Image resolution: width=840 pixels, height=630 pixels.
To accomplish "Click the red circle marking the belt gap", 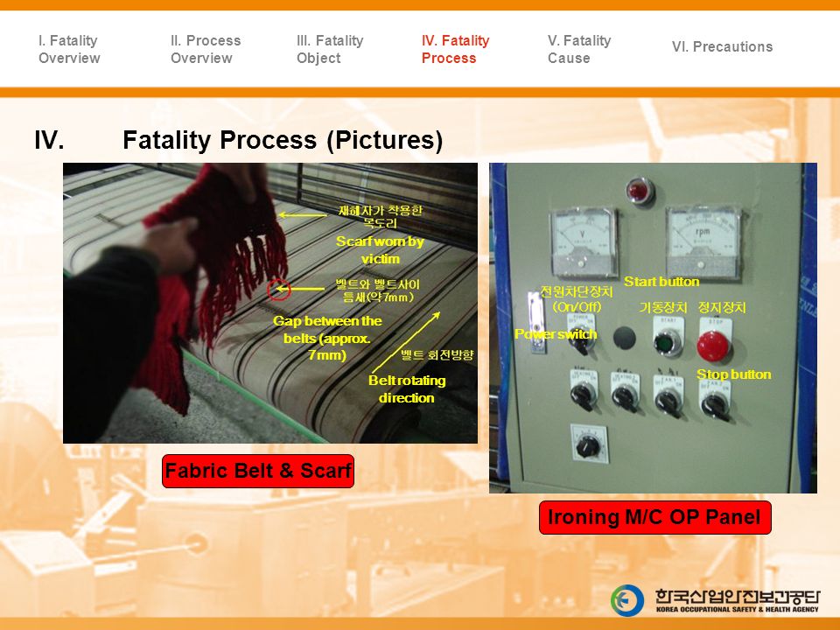I will [278, 290].
